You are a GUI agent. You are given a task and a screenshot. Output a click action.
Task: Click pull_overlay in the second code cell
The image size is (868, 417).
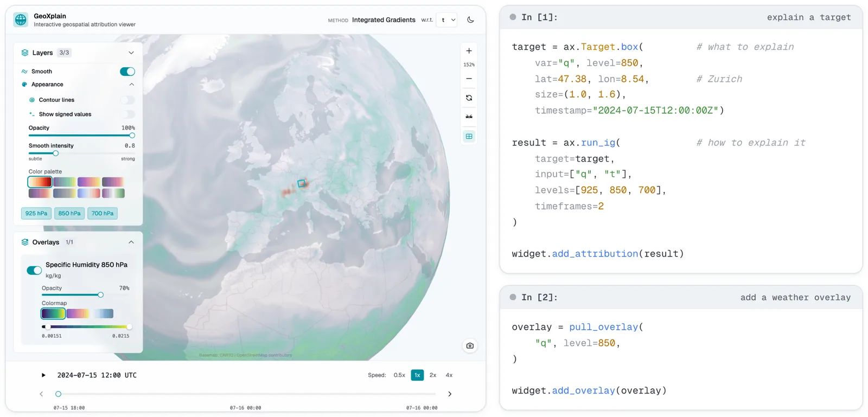click(603, 327)
